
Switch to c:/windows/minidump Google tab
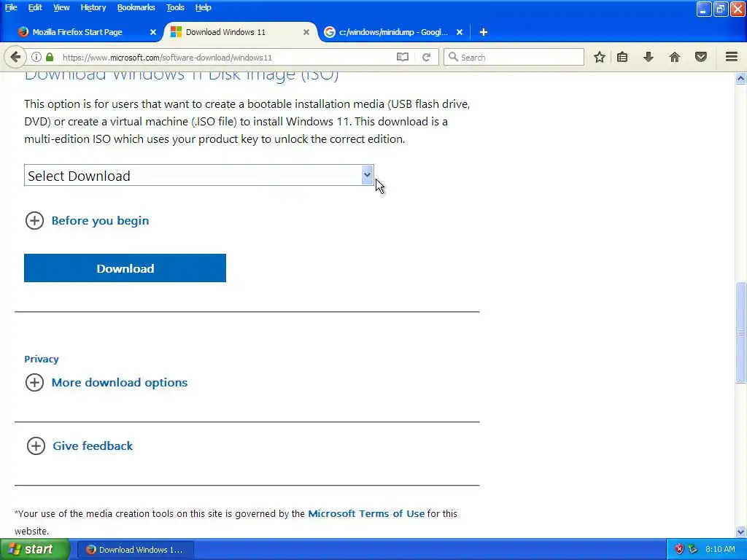pyautogui.click(x=393, y=32)
